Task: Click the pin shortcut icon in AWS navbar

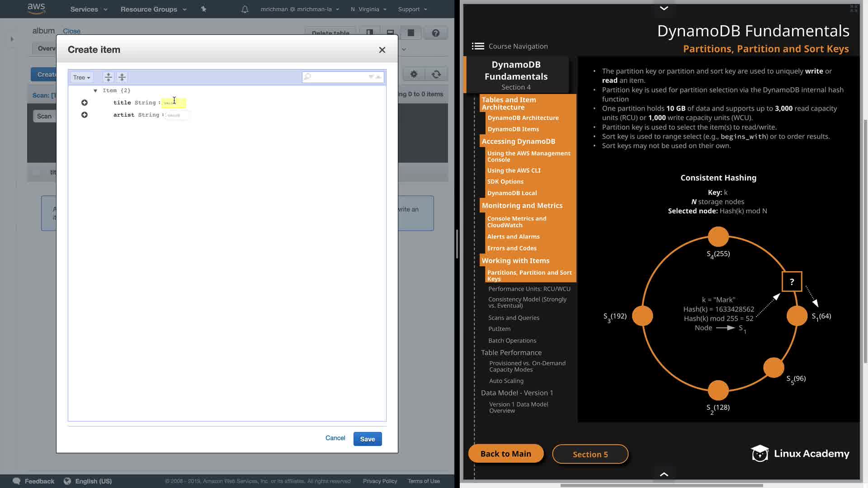Action: (x=203, y=9)
